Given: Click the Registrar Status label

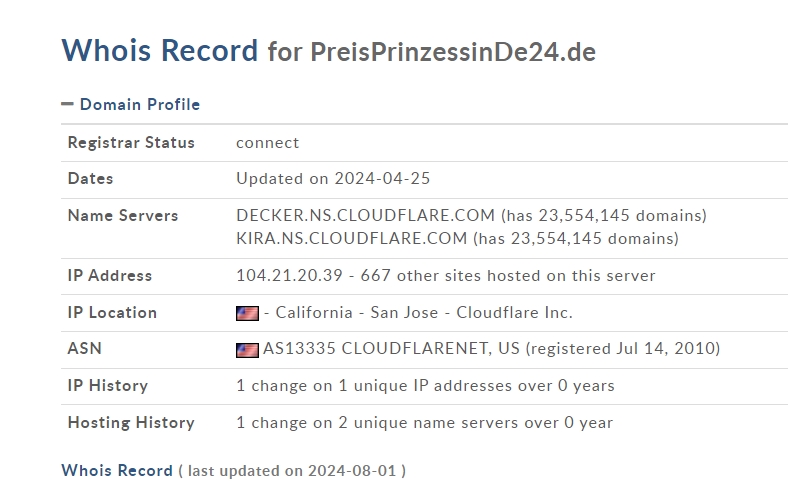Looking at the screenshot, I should (131, 143).
